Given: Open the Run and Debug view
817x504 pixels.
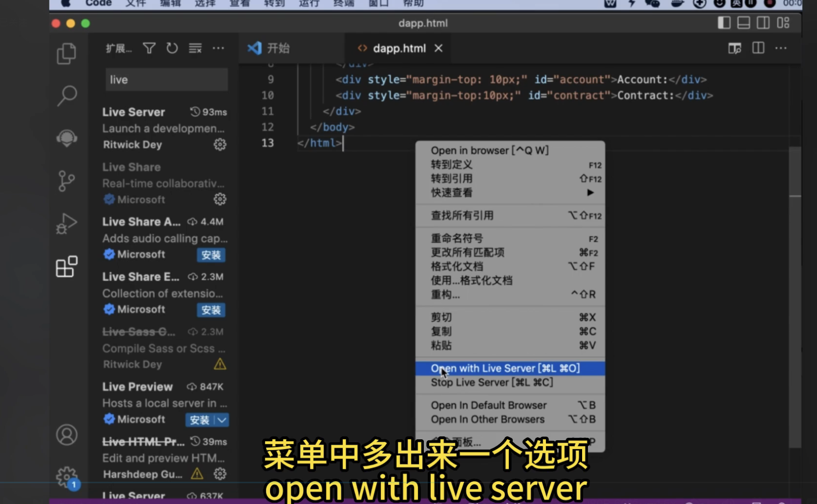Looking at the screenshot, I should [x=66, y=223].
